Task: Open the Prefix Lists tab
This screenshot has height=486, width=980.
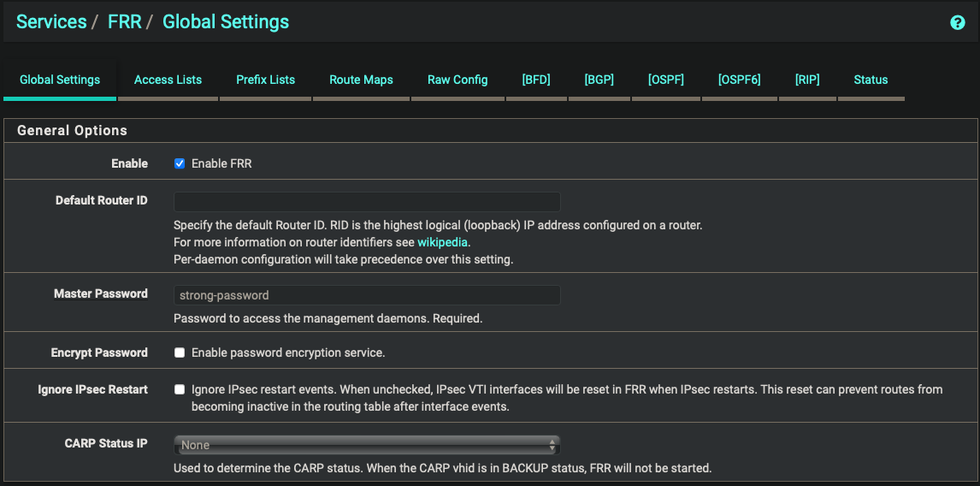Action: point(265,80)
